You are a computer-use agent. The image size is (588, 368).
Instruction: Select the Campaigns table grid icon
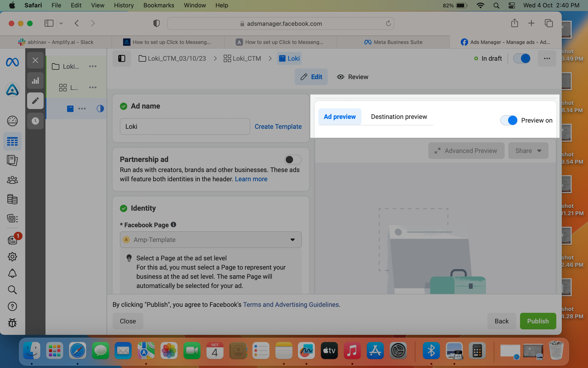tap(12, 141)
